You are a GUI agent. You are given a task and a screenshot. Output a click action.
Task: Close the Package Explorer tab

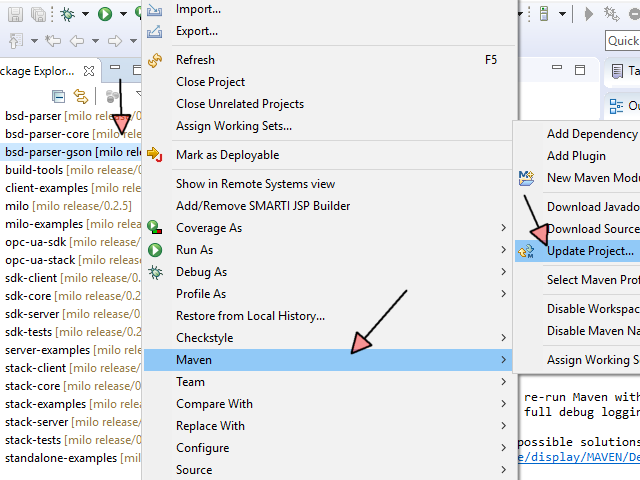[x=89, y=72]
